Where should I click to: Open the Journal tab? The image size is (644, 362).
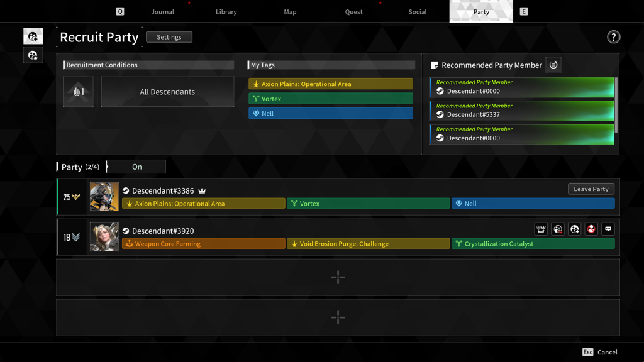click(163, 11)
